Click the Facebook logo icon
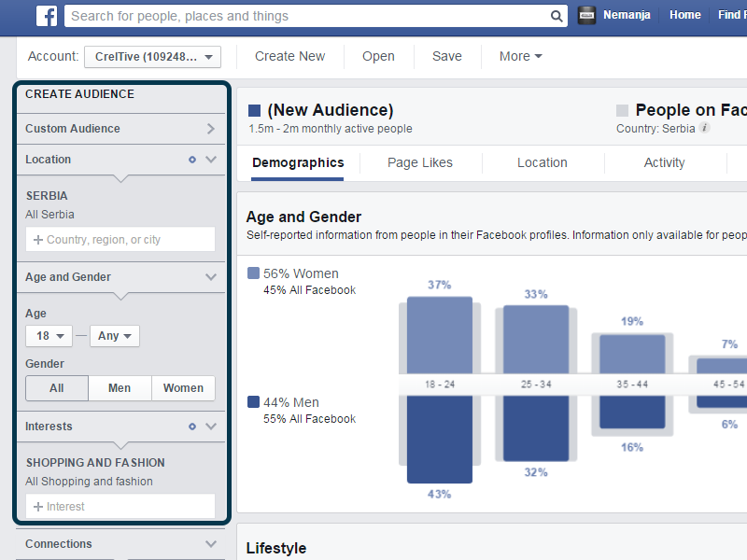Screen dimensions: 747x560 [x=47, y=16]
